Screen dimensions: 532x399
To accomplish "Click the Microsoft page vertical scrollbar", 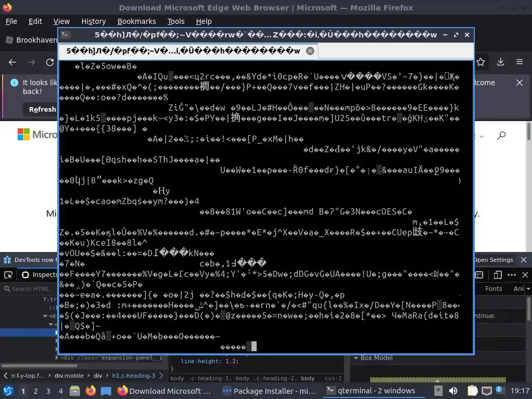I will point(528,131).
